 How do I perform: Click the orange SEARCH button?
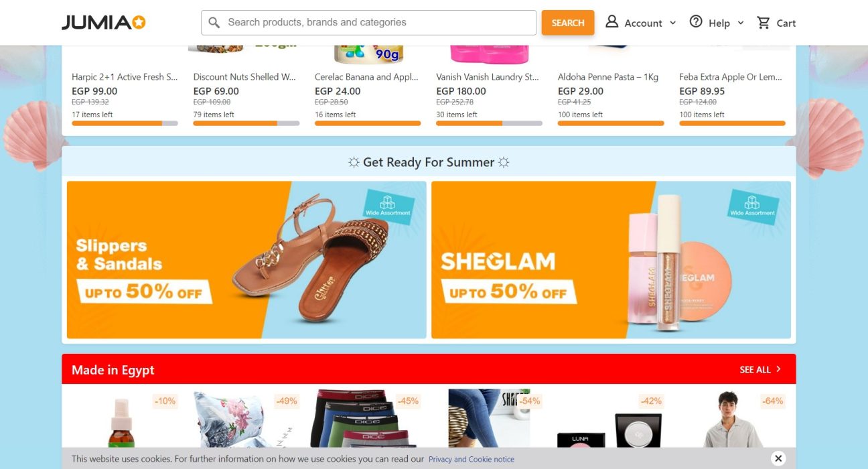(568, 23)
